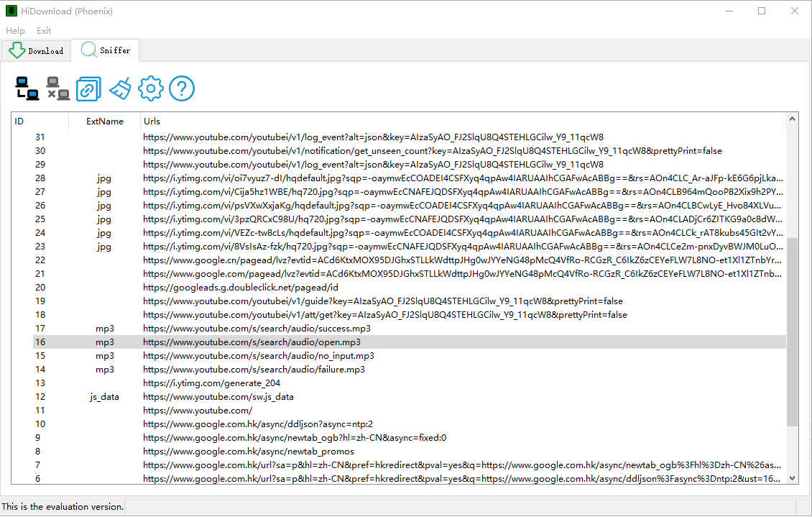Open sniffer settings gear icon

[151, 88]
